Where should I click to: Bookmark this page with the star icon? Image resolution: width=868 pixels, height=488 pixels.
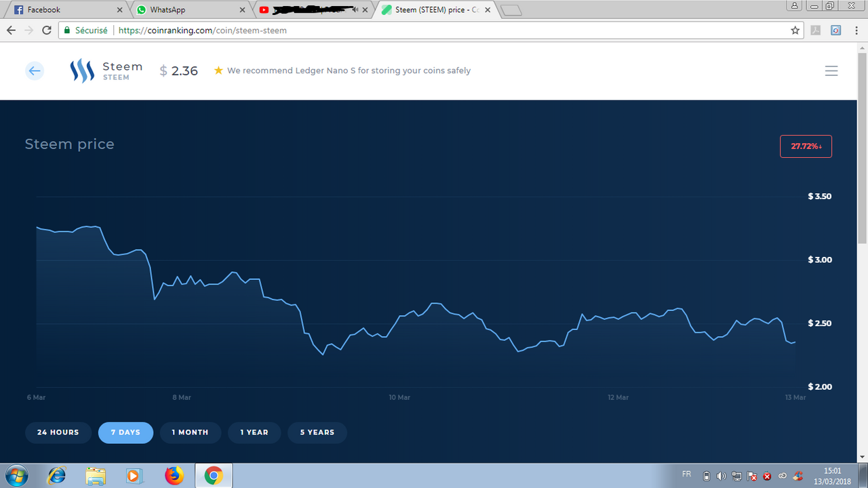click(x=795, y=30)
